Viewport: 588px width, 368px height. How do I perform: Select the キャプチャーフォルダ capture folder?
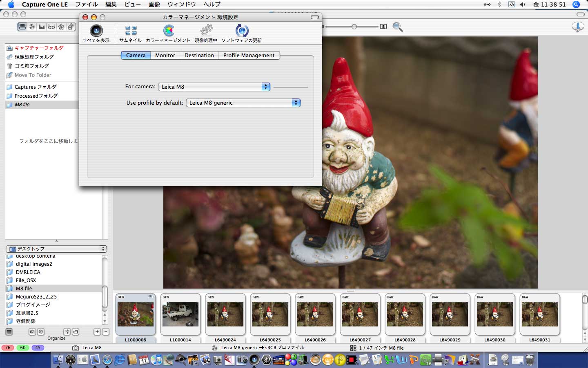(x=42, y=48)
